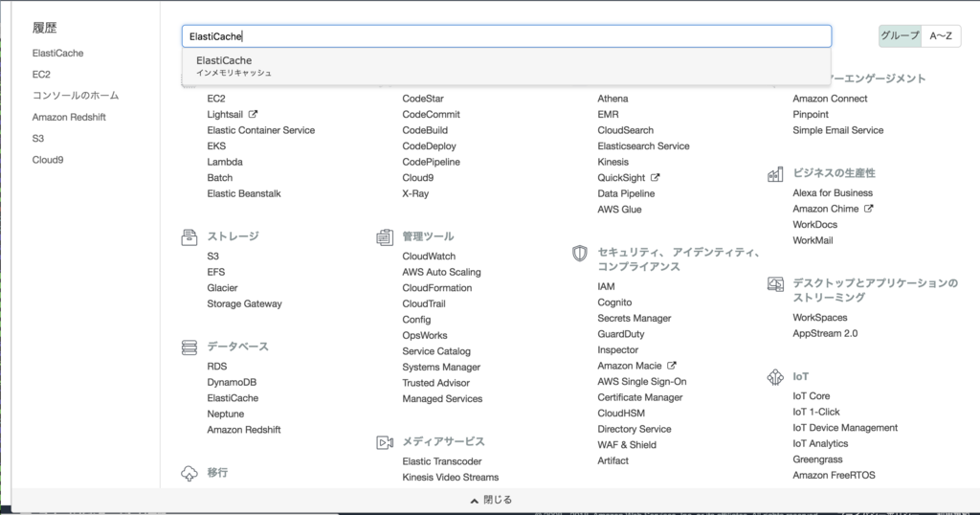Open ElastiCache from history list
980x515 pixels.
pyautogui.click(x=57, y=53)
